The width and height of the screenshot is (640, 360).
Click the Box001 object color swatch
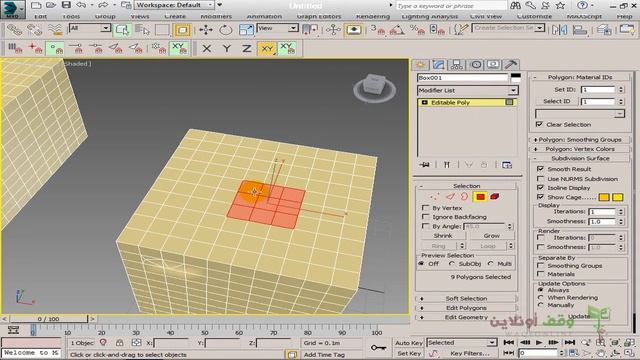(x=516, y=78)
